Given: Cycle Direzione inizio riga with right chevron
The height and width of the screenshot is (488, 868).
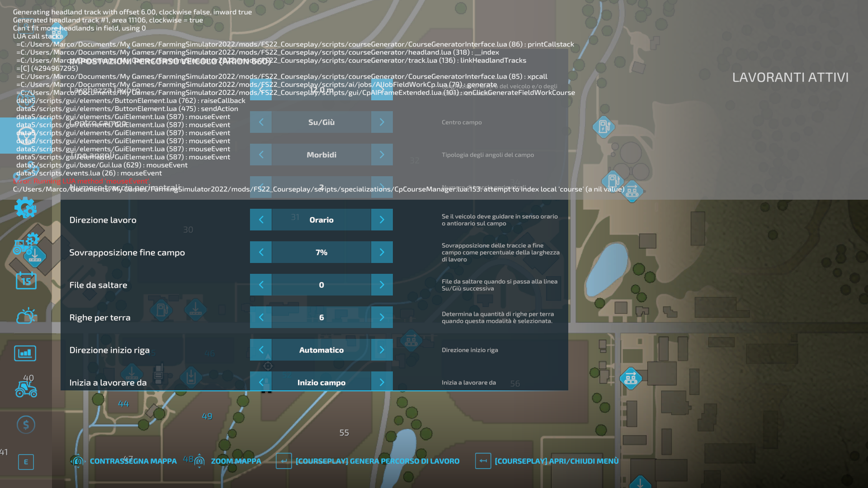Looking at the screenshot, I should (382, 350).
